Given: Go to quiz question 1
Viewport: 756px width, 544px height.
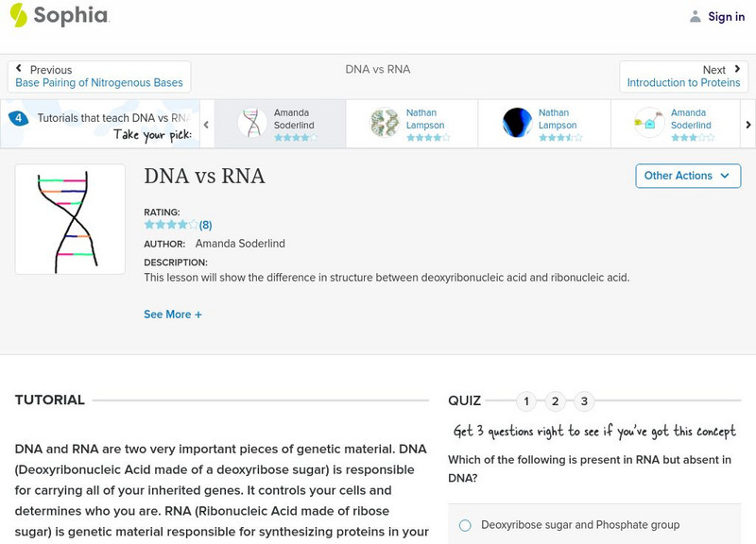Looking at the screenshot, I should (526, 401).
